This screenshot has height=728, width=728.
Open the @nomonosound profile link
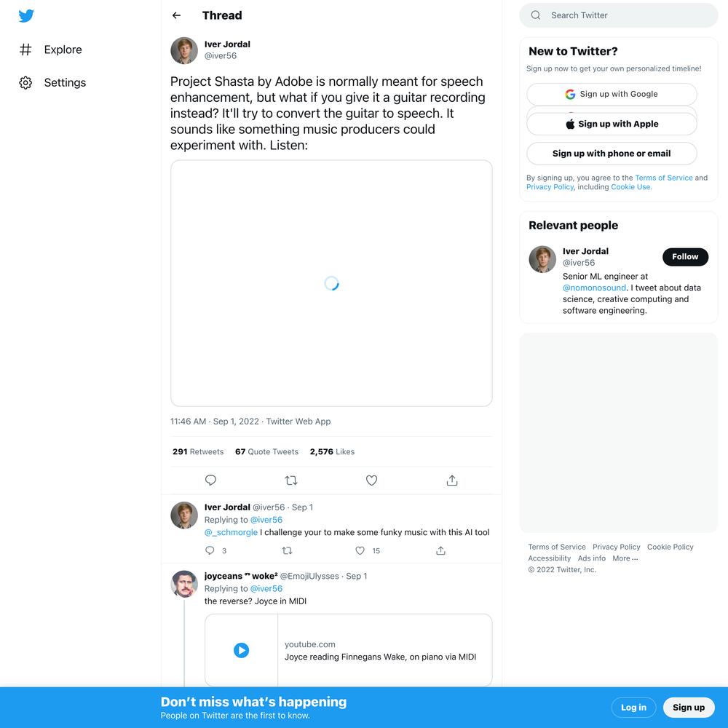(594, 288)
